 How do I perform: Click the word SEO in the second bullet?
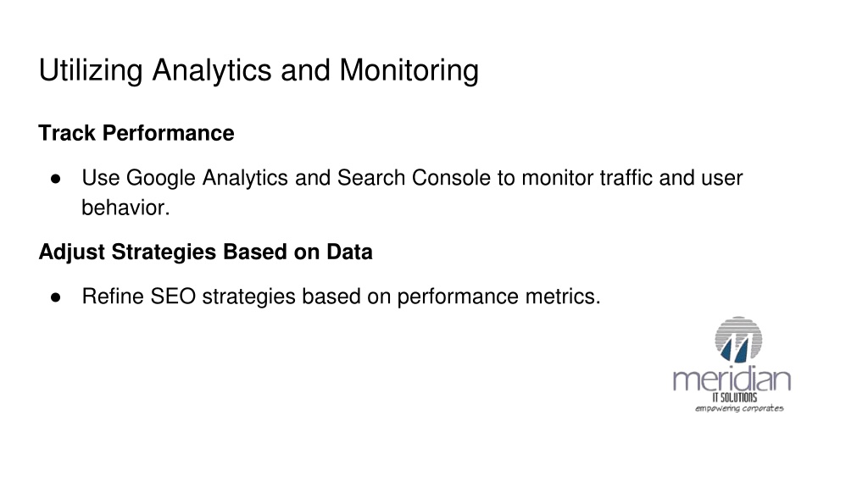click(173, 297)
